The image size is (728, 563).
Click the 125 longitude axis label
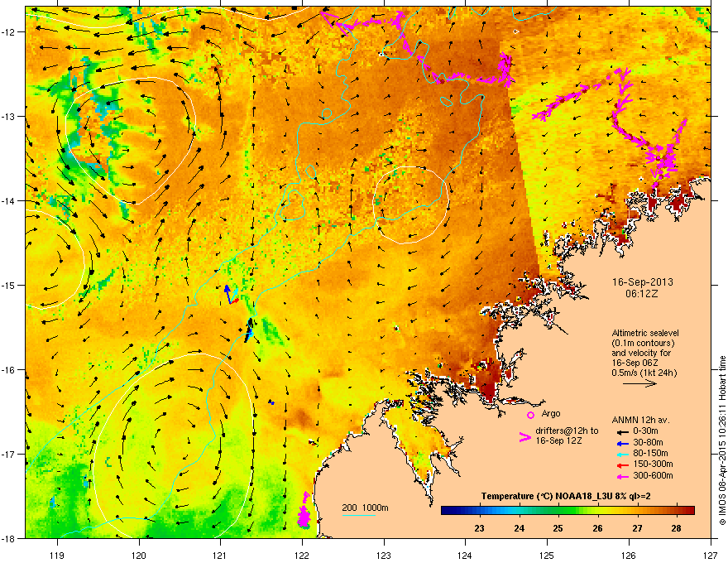547,555
